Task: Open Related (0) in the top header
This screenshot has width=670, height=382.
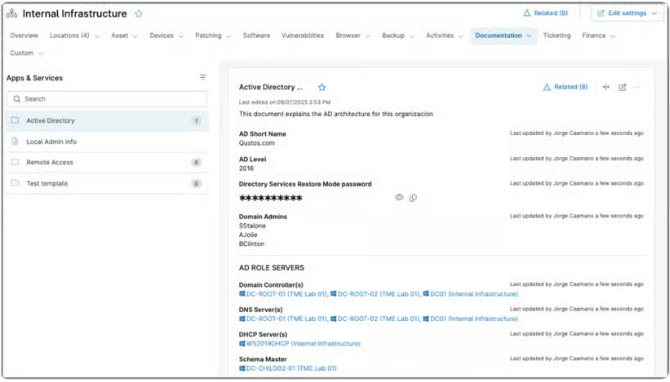Action: pos(546,13)
